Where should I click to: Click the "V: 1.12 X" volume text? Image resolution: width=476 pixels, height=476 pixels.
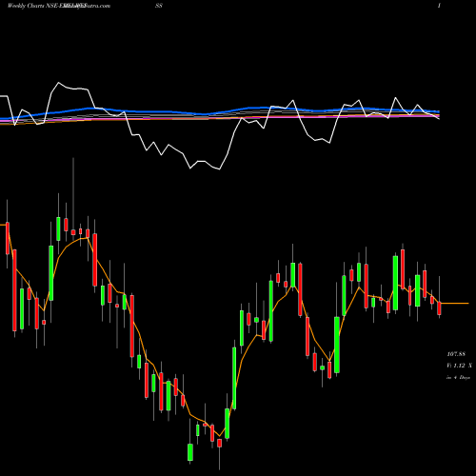point(459,366)
